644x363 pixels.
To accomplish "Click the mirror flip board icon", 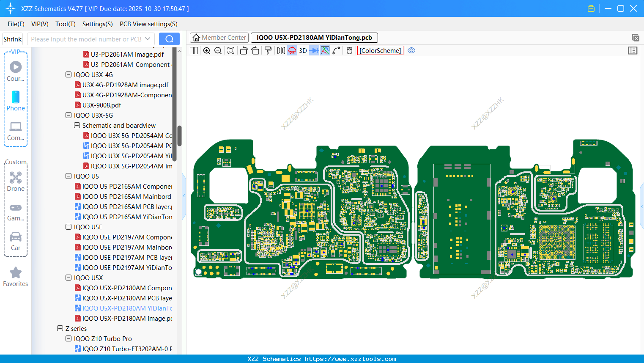I will [x=281, y=51].
